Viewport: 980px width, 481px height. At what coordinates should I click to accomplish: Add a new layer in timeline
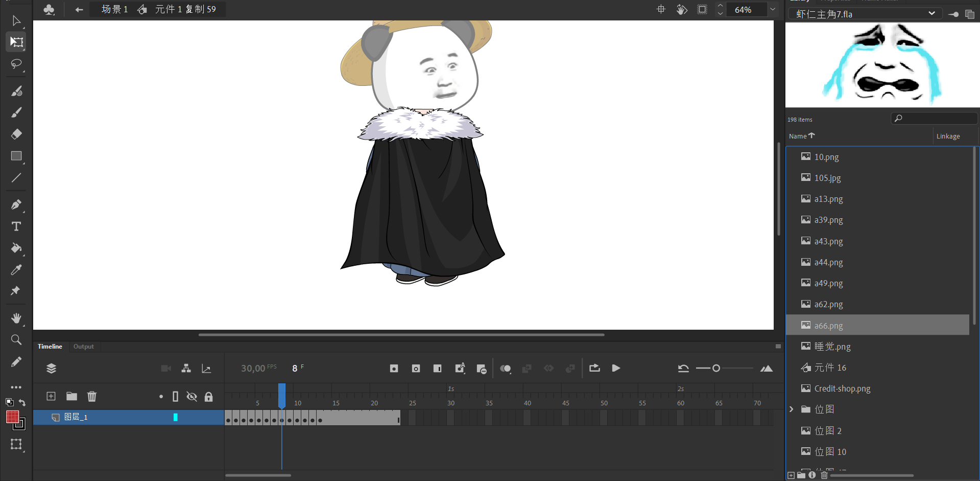51,396
